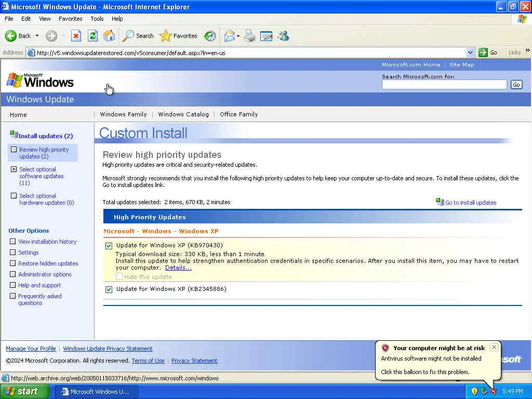Click the URL address field
Image resolution: width=532 pixels, height=399 pixels.
point(250,52)
